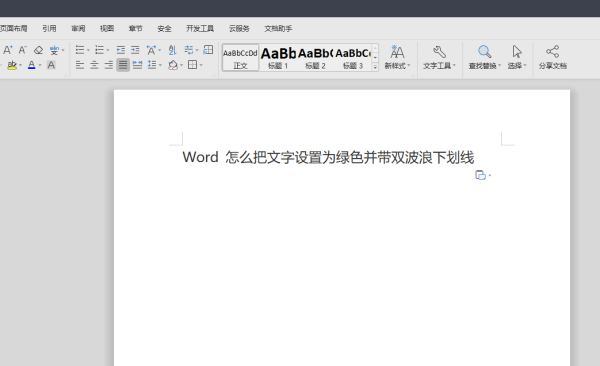This screenshot has height=366, width=600.
Task: Open line spacing options
Action: click(x=152, y=65)
